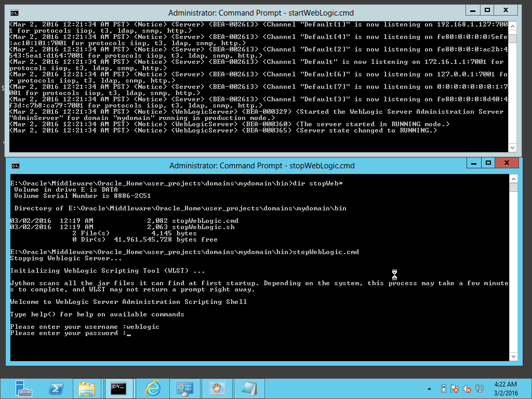Click the startWebLogic.cmd window title bar
The height and width of the screenshot is (399, 532).
pos(260,12)
